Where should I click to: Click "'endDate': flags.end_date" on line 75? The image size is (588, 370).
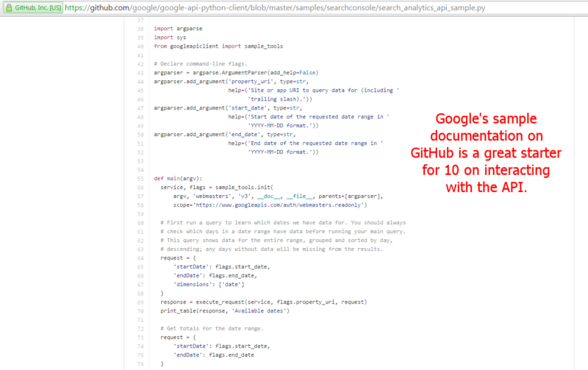tap(213, 355)
